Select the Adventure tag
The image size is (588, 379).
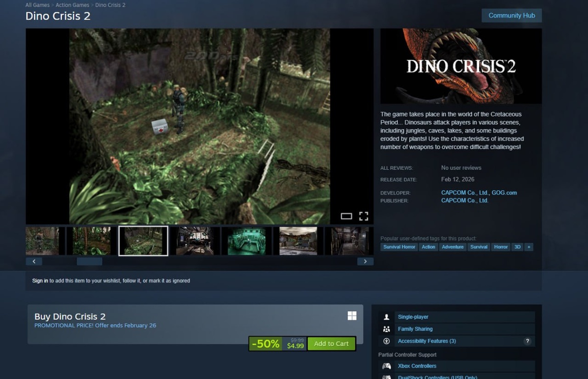453,247
